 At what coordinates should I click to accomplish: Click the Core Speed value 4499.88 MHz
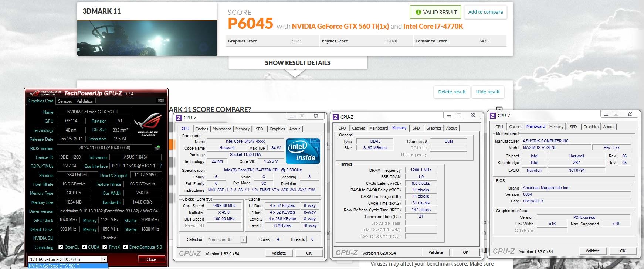(224, 206)
